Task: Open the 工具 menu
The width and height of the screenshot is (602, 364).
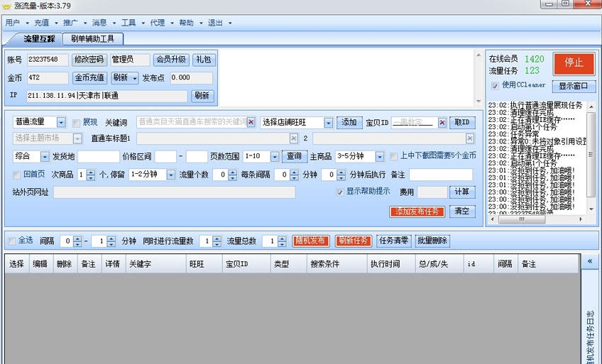Action: 128,23
